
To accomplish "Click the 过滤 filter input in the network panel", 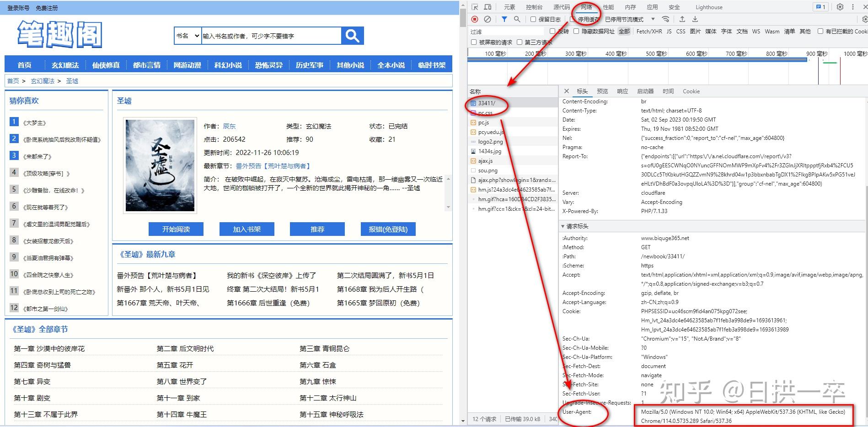I will click(x=506, y=31).
